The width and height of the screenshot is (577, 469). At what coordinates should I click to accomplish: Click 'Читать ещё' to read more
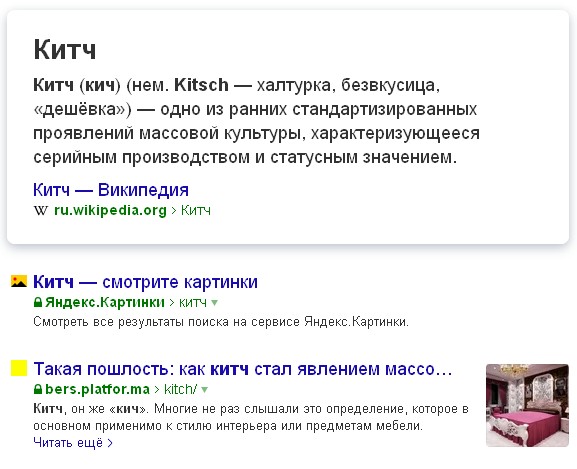tap(73, 442)
